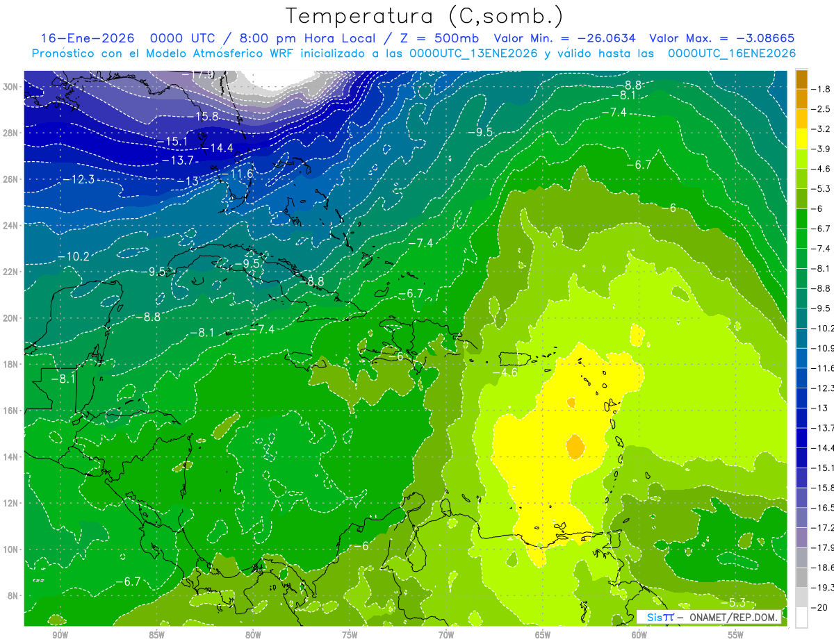Click the colorbar label '-17.2'
Viewport: 834px width, 644px height.
[x=823, y=528]
